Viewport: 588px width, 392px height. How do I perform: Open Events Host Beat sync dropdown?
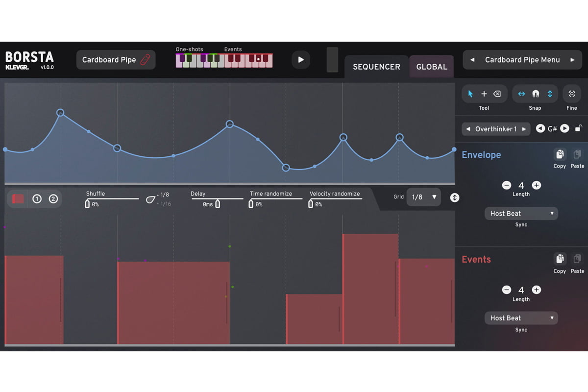coord(521,318)
